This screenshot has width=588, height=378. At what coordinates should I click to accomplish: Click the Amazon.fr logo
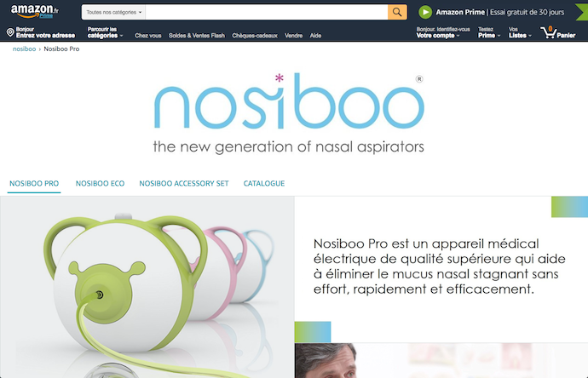[x=34, y=11]
